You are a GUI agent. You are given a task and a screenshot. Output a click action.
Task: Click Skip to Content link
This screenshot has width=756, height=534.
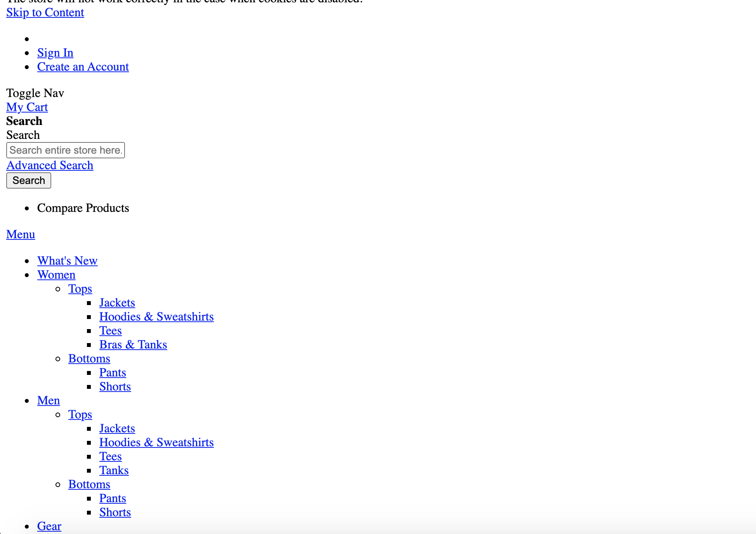45,12
